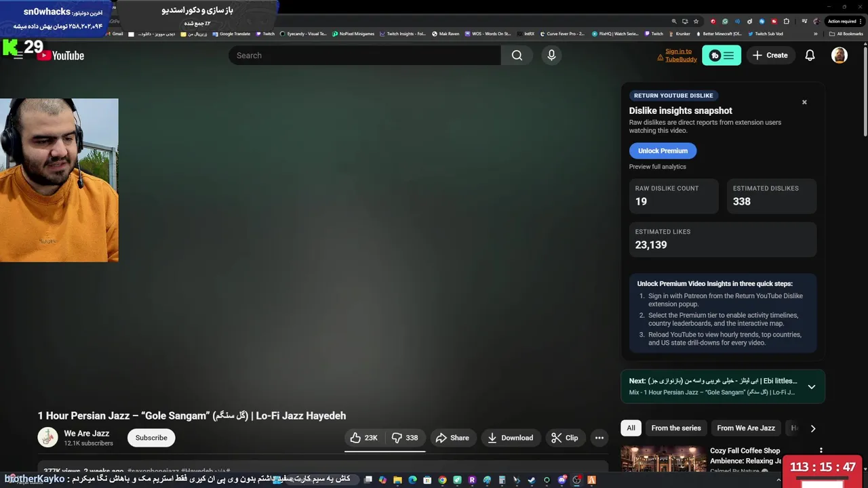This screenshot has width=868, height=488.
Task: Close the Dislike insights panel
Action: (x=804, y=102)
